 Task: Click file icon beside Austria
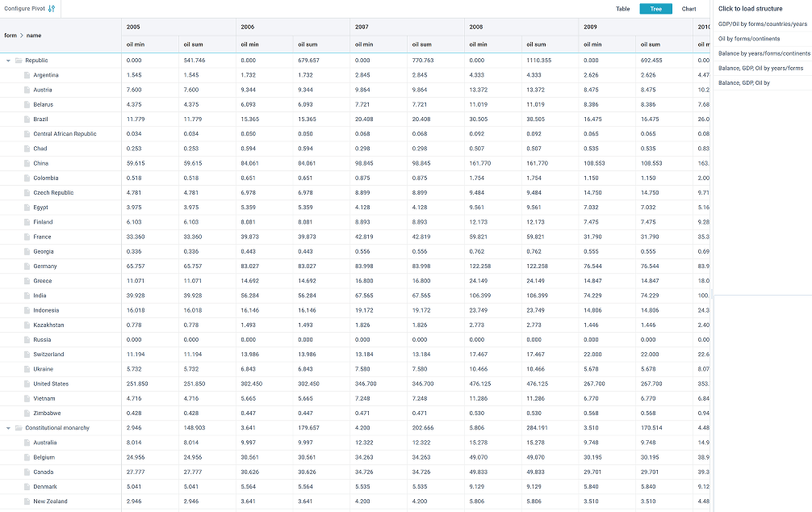tap(27, 90)
